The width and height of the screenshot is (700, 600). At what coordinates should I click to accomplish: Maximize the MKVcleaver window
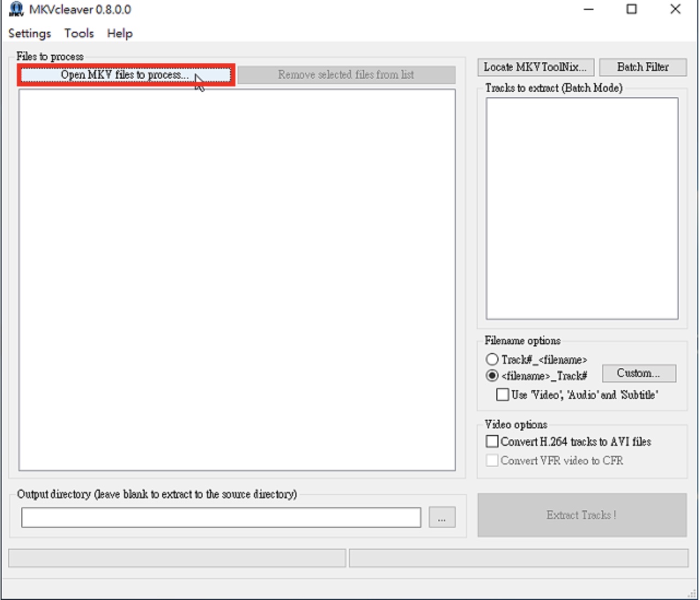pyautogui.click(x=632, y=9)
